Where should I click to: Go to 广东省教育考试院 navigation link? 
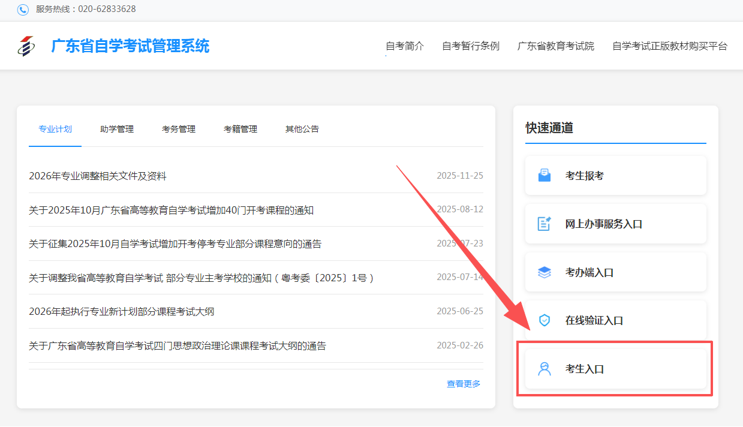click(555, 46)
